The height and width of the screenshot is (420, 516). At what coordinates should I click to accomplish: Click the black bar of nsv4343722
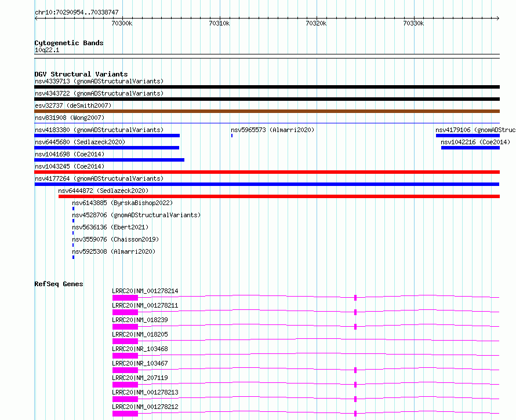(x=267, y=99)
